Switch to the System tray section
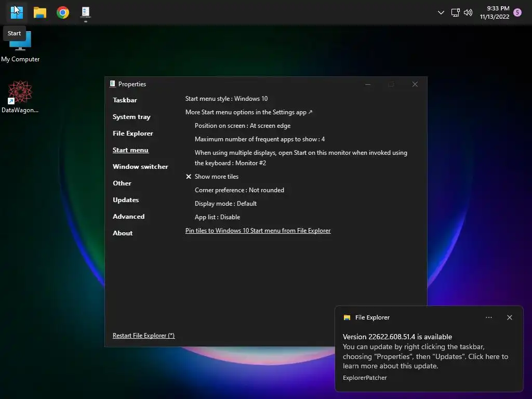Viewport: 532px width, 399px height. pos(131,117)
